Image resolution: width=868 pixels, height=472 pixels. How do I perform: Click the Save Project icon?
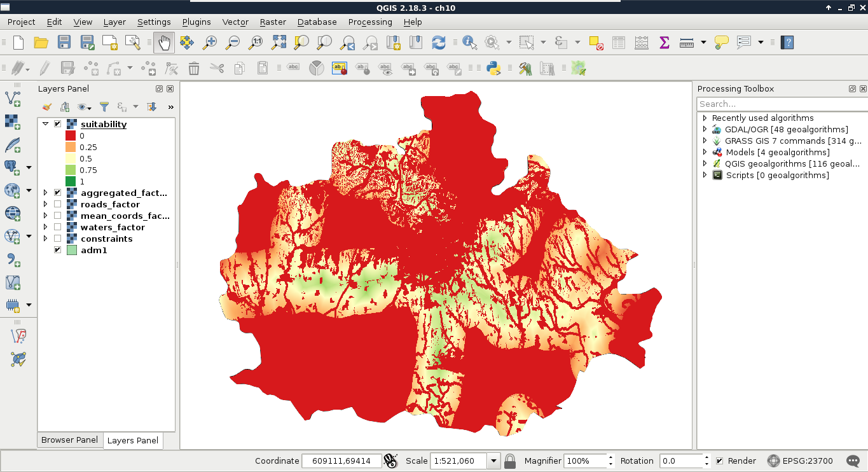point(64,43)
